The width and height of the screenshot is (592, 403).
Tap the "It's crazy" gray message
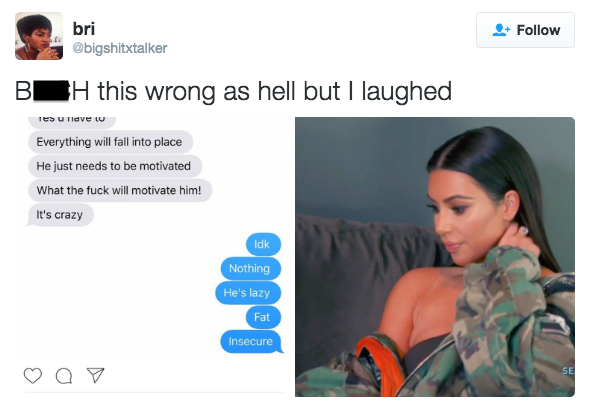coord(60,215)
